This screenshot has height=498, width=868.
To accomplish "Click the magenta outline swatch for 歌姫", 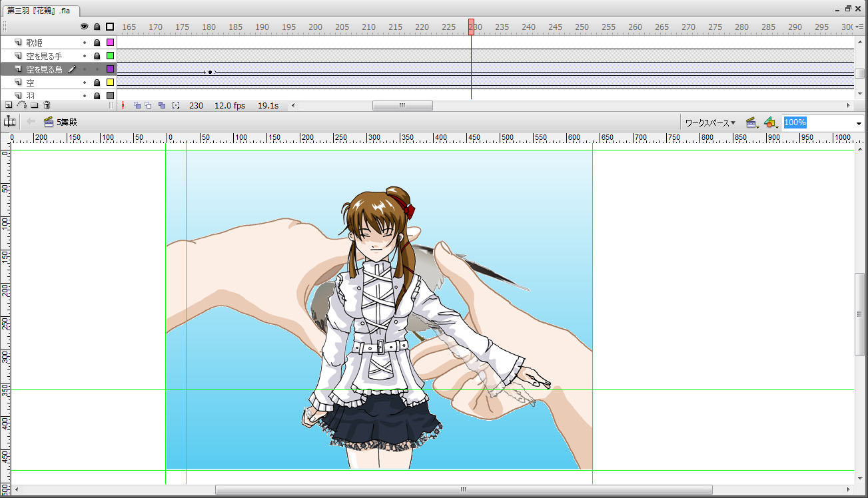I will [x=110, y=43].
